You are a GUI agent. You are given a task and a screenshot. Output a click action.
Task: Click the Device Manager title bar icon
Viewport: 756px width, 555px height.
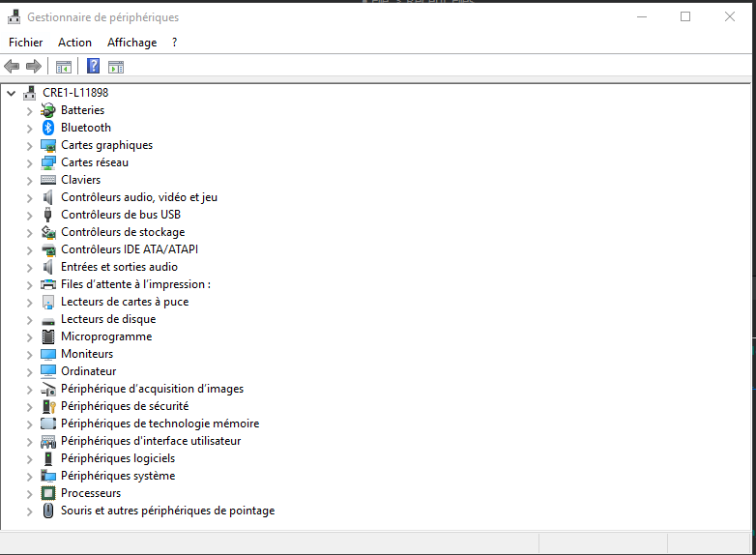[x=14, y=16]
